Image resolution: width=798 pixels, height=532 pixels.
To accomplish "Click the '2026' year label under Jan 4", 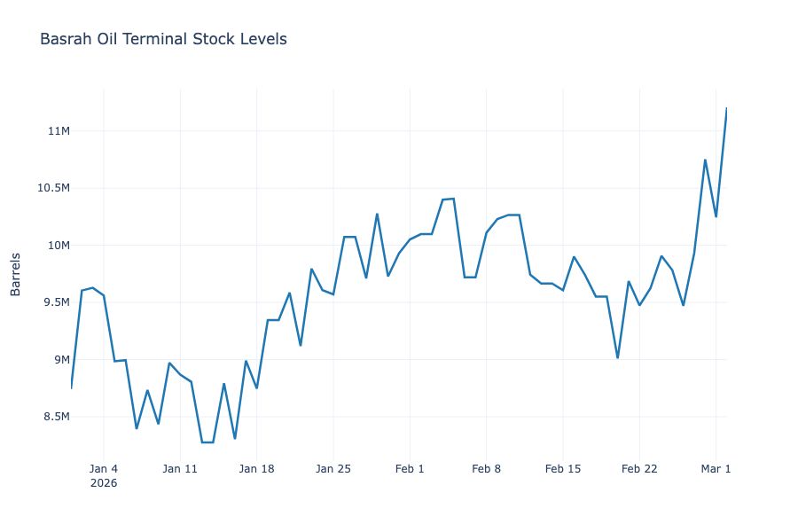I will click(104, 484).
